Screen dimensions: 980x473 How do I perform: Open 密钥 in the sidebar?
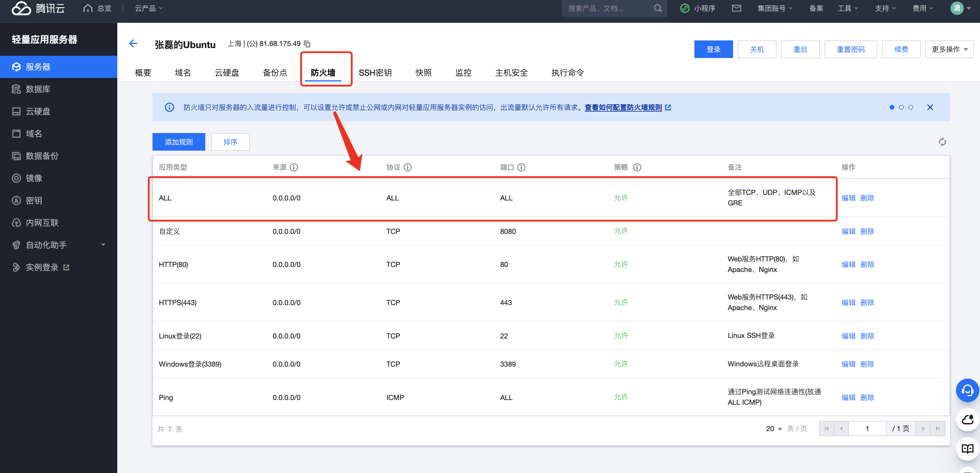[x=59, y=200]
